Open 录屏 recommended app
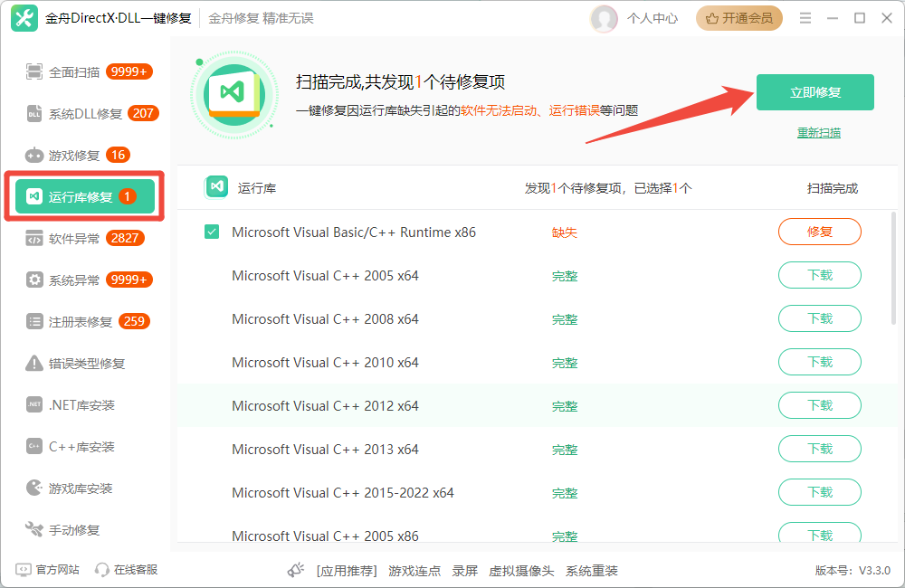The height and width of the screenshot is (588, 905). tap(464, 571)
